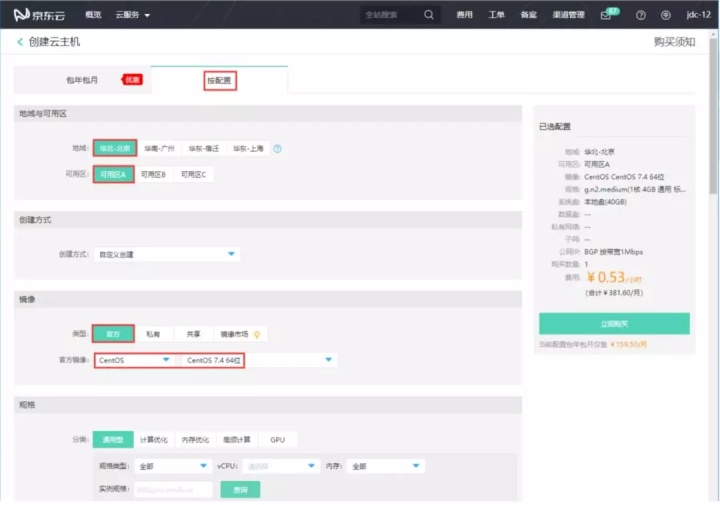This screenshot has width=720, height=505.
Task: Select the 华东-上海 region
Action: (x=248, y=148)
